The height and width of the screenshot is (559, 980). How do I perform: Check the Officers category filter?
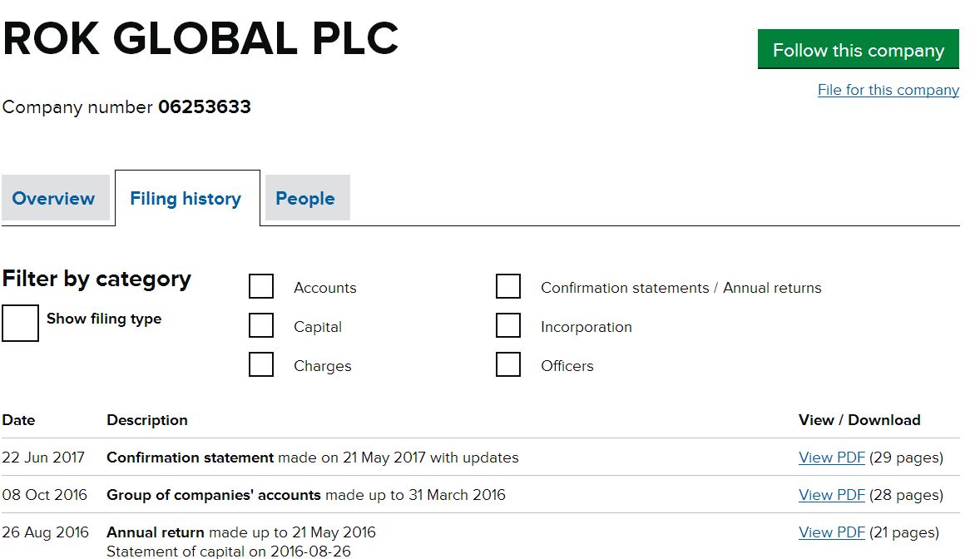point(508,364)
